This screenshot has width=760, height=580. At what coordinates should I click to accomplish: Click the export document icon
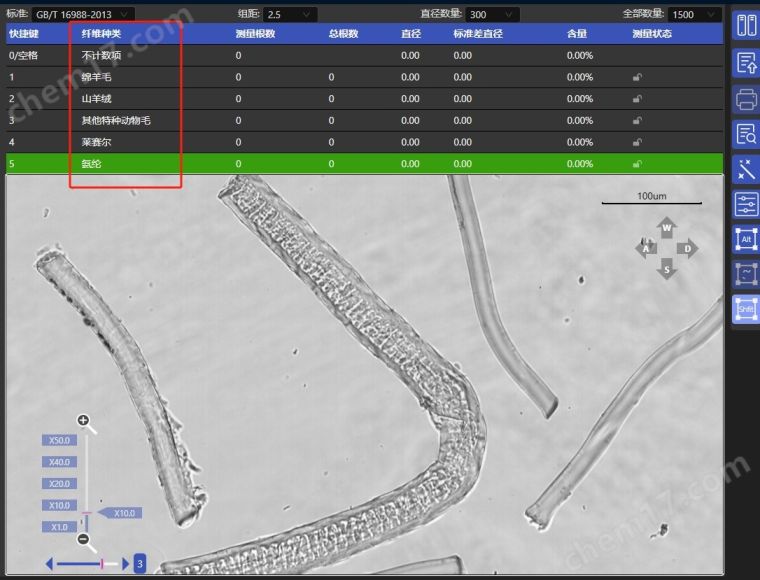click(x=746, y=62)
